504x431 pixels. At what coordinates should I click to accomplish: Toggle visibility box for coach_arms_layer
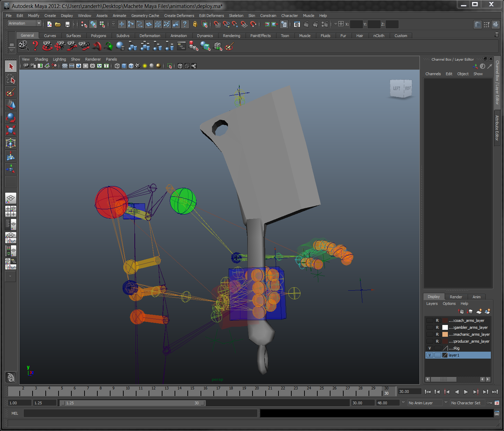pyautogui.click(x=430, y=320)
